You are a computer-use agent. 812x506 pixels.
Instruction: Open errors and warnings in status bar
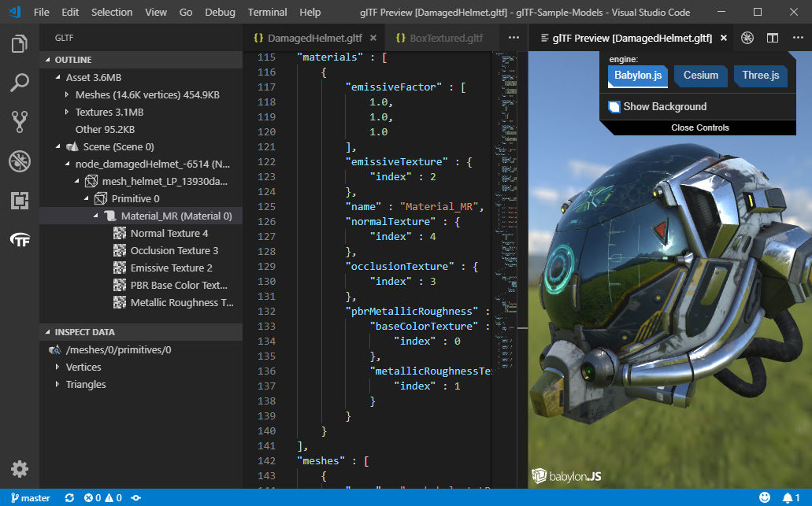(x=102, y=497)
